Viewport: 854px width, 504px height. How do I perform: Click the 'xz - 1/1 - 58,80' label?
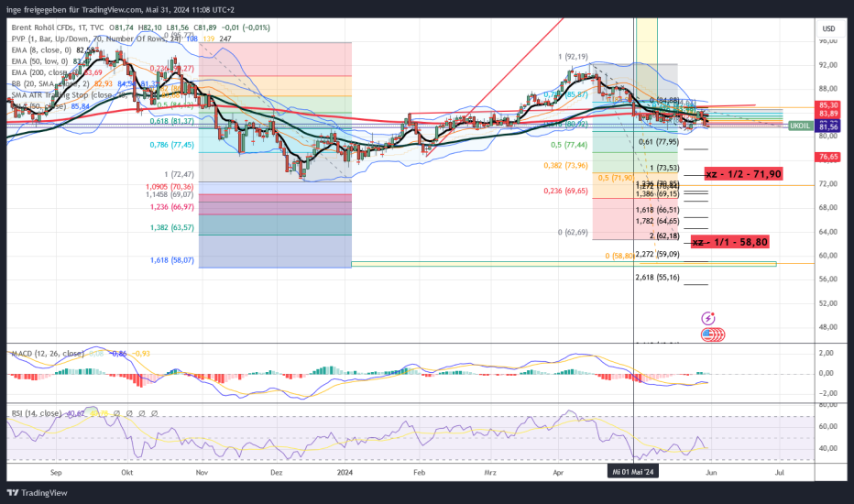click(x=729, y=242)
